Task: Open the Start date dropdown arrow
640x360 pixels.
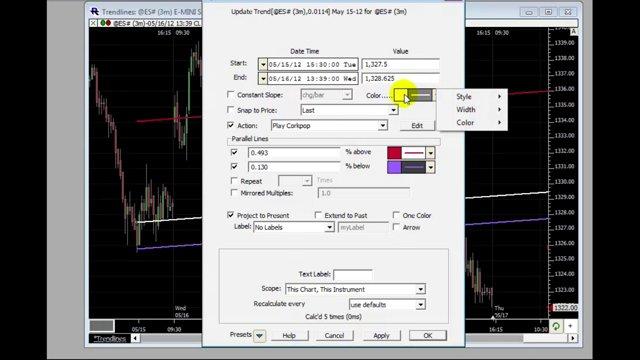Action: point(262,64)
